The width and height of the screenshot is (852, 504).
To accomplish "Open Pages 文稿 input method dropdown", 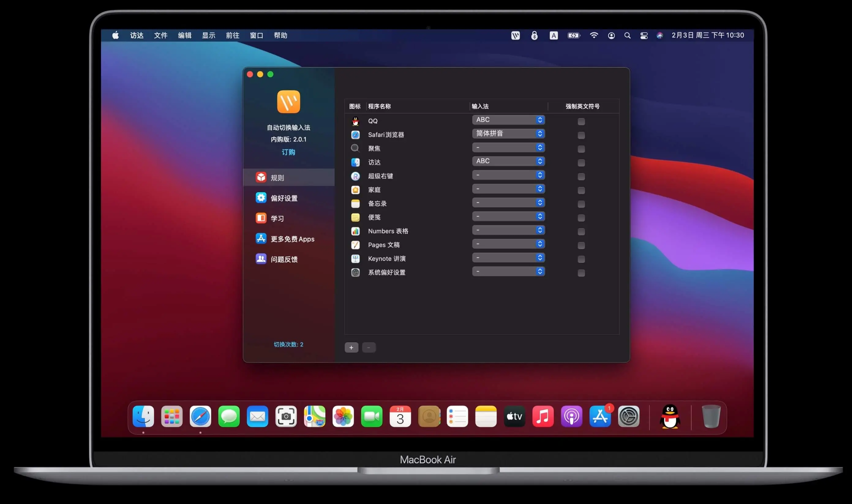I will click(508, 244).
